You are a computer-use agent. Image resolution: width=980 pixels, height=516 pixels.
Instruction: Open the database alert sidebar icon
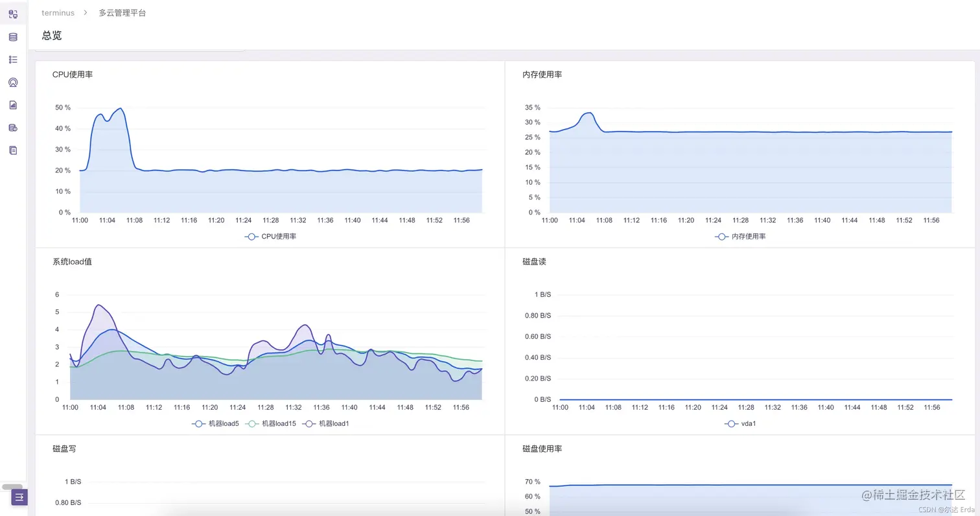click(x=13, y=128)
